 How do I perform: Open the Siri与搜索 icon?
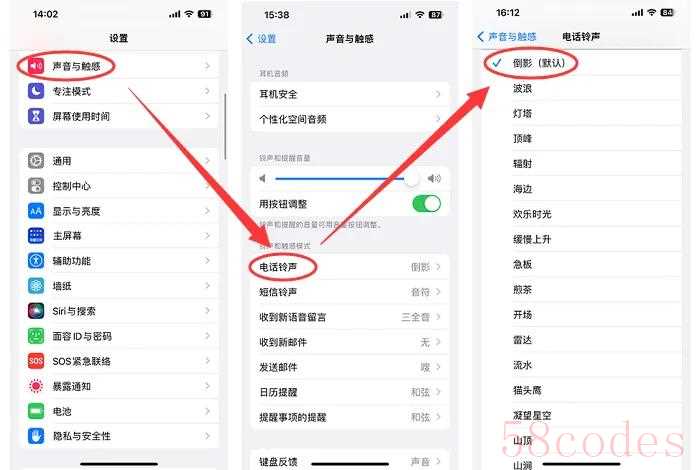(36, 311)
